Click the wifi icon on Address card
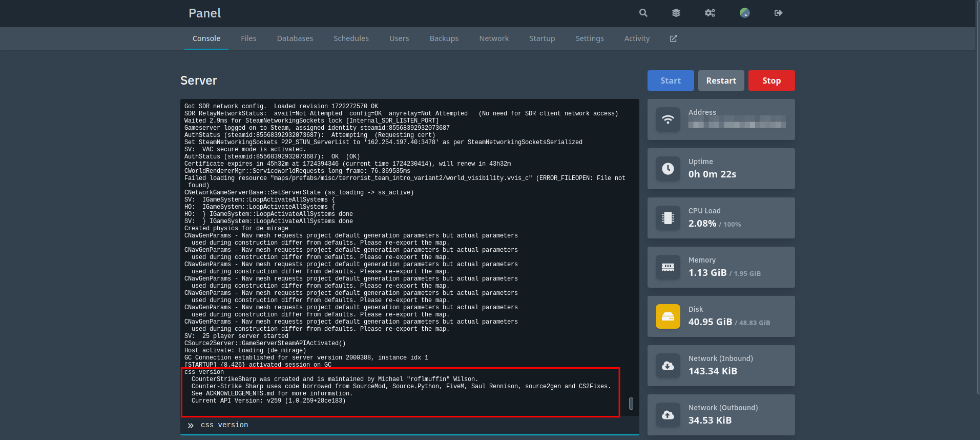 point(668,119)
